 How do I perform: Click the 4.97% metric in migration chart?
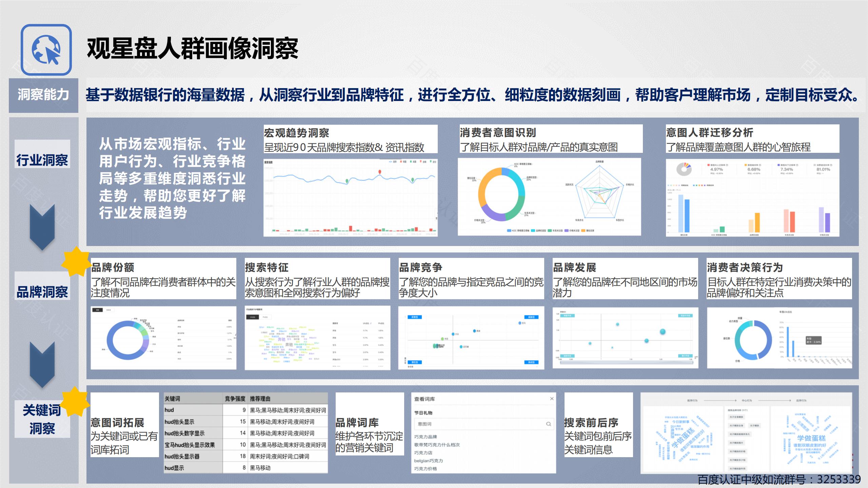pos(716,169)
